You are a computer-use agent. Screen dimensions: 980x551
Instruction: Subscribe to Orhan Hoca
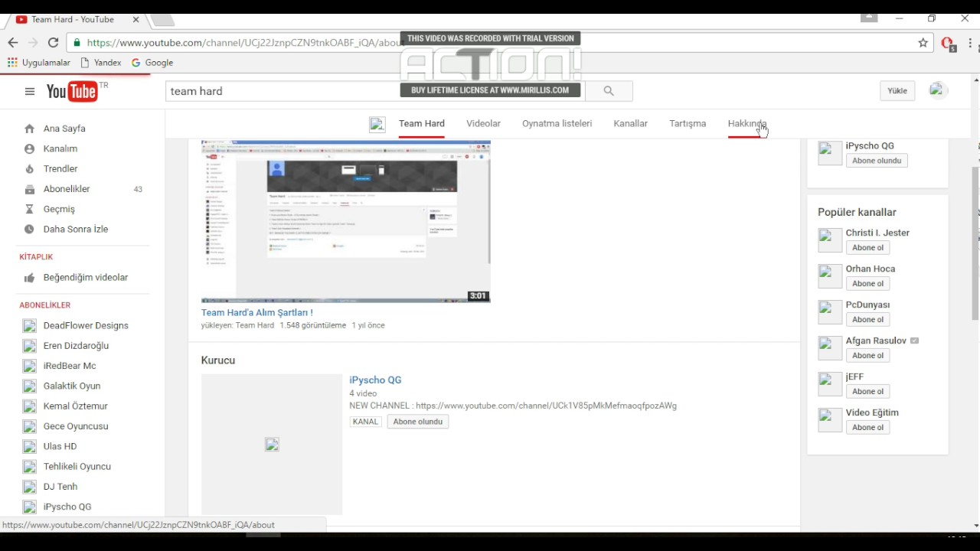click(x=867, y=283)
